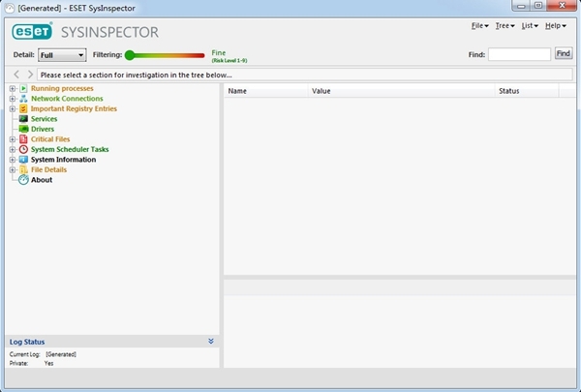
Task: Open the Tree menu
Action: pos(505,25)
